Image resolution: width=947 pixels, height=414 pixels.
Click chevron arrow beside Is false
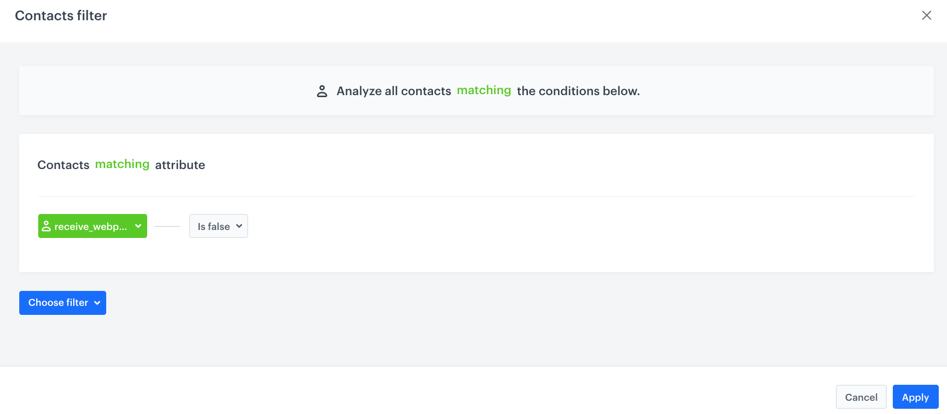click(x=239, y=226)
